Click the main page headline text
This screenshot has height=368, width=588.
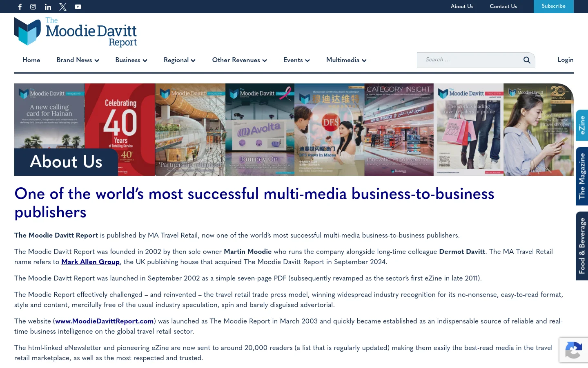click(254, 203)
